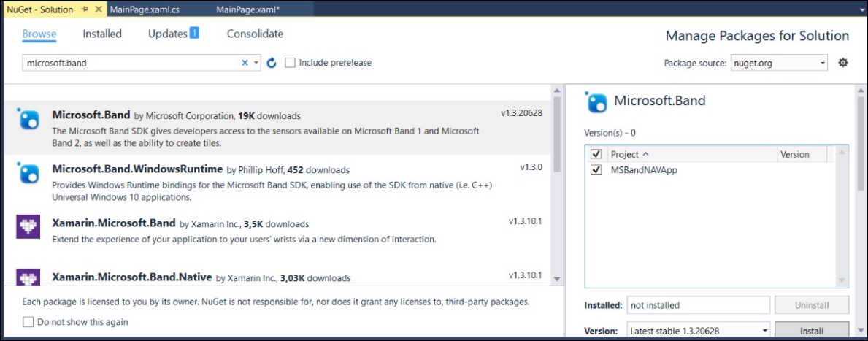Screen dimensions: 868x341
Task: Click the Version column header
Action: tap(802, 155)
